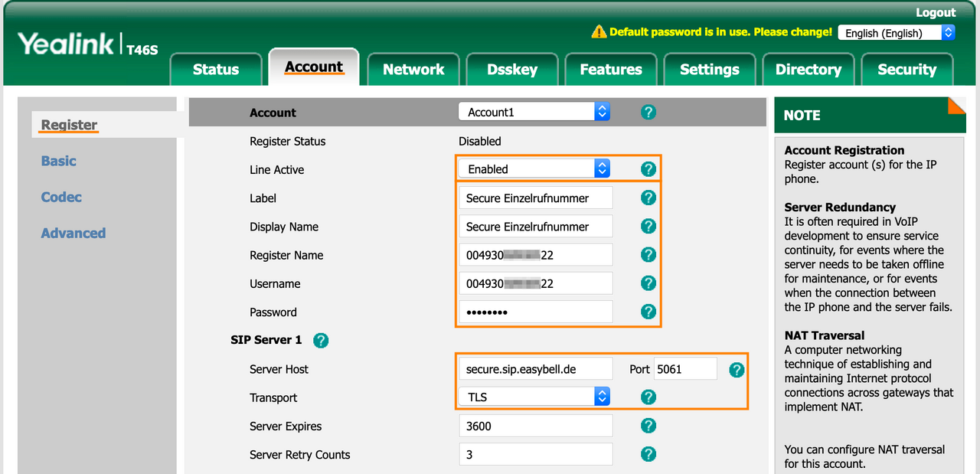The height and width of the screenshot is (474, 980).
Task: Click help icon beside the Account selector
Action: pyautogui.click(x=648, y=111)
